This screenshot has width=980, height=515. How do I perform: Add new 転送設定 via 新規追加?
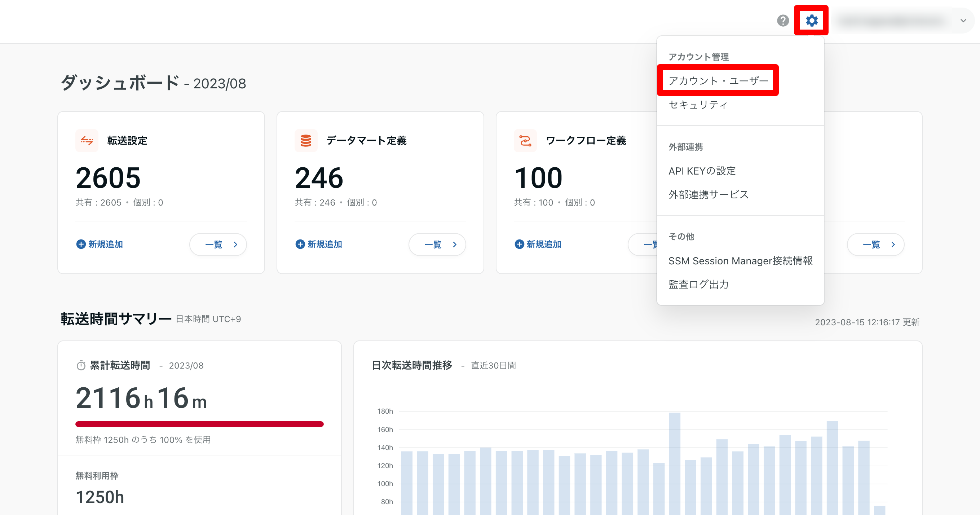(x=100, y=245)
